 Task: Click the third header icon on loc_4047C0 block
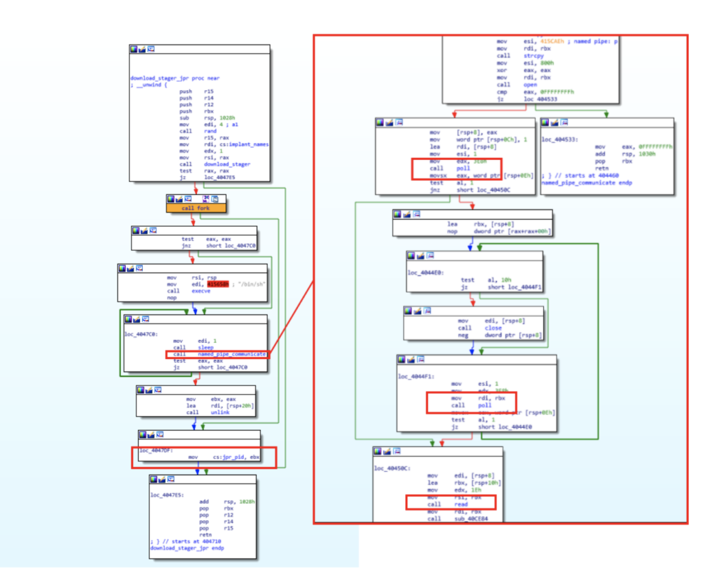[146, 318]
